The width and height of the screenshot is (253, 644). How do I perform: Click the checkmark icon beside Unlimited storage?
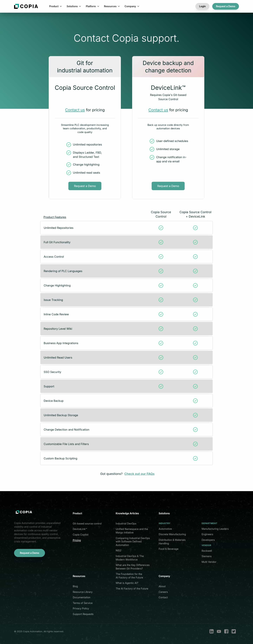152,149
